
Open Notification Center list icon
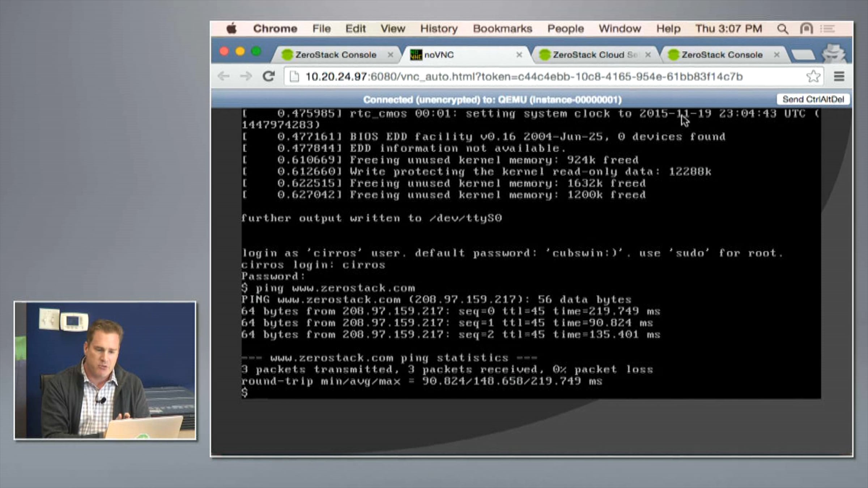827,29
